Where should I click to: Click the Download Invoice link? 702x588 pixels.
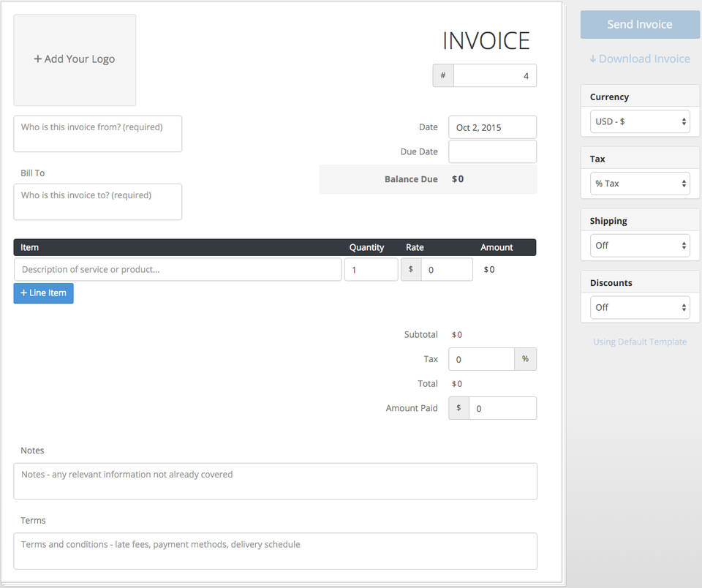(x=639, y=59)
